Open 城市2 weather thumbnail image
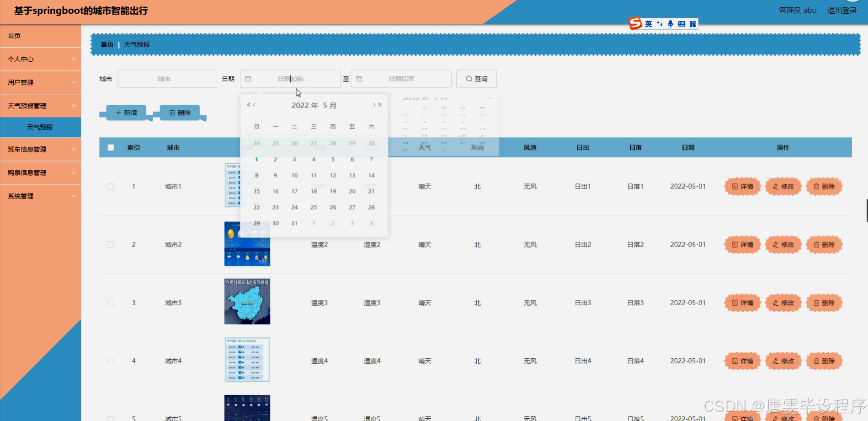Screen dimensions: 868x421 (247, 244)
